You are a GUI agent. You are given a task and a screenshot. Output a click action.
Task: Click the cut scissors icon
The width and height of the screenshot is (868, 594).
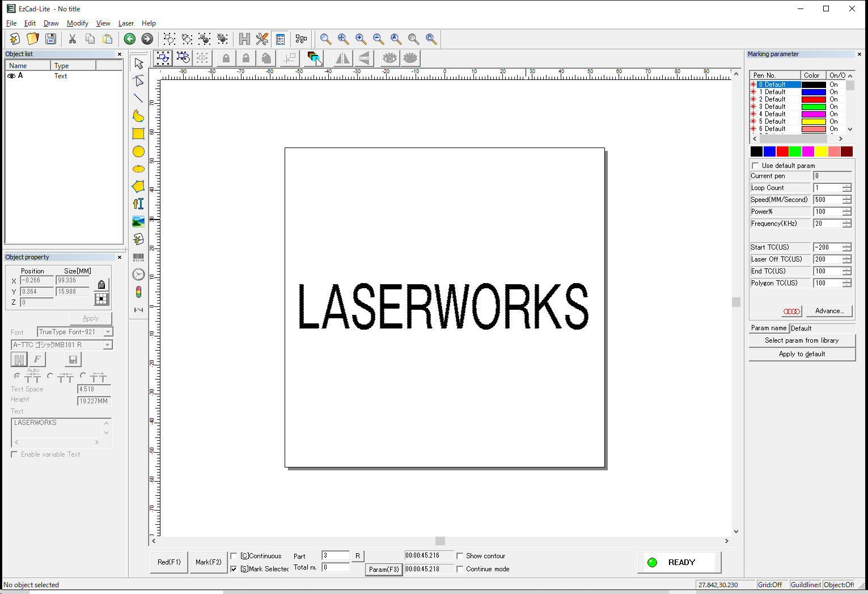click(72, 39)
